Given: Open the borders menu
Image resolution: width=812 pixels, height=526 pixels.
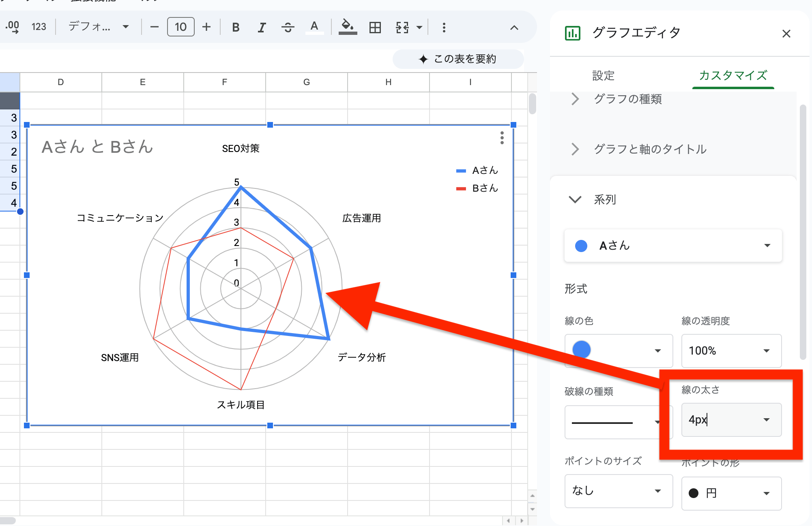Looking at the screenshot, I should pyautogui.click(x=374, y=27).
